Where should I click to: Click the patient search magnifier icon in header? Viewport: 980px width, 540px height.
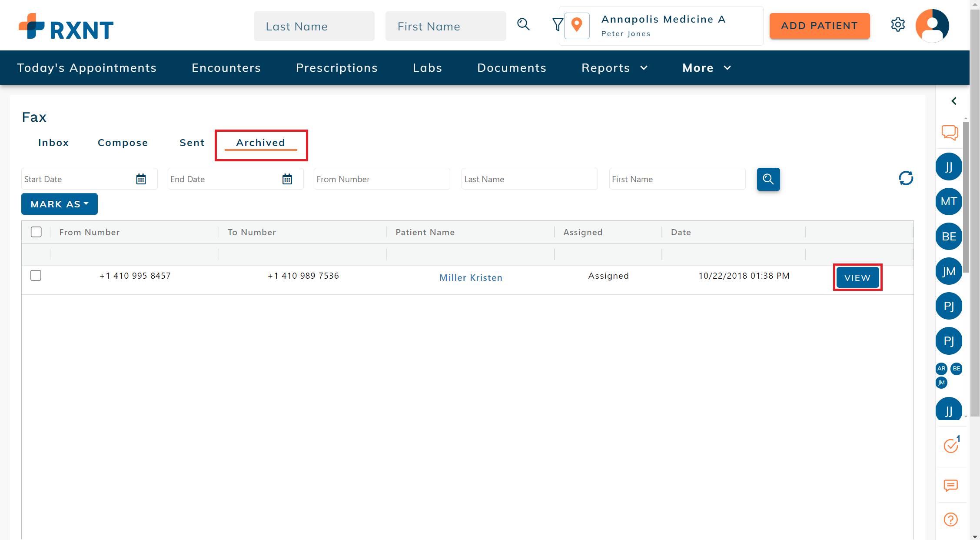click(x=523, y=25)
